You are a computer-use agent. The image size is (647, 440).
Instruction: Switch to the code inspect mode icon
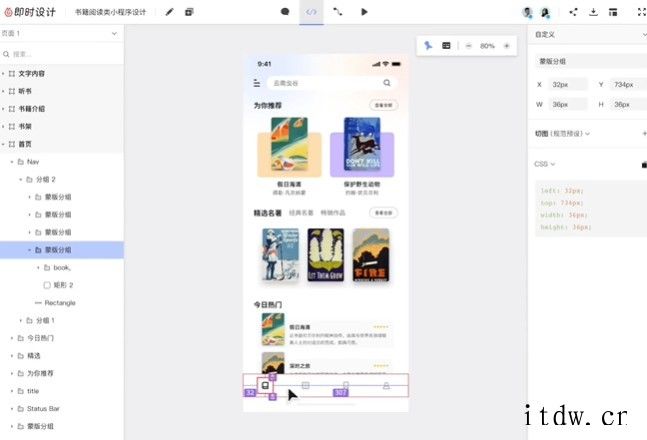pyautogui.click(x=312, y=12)
